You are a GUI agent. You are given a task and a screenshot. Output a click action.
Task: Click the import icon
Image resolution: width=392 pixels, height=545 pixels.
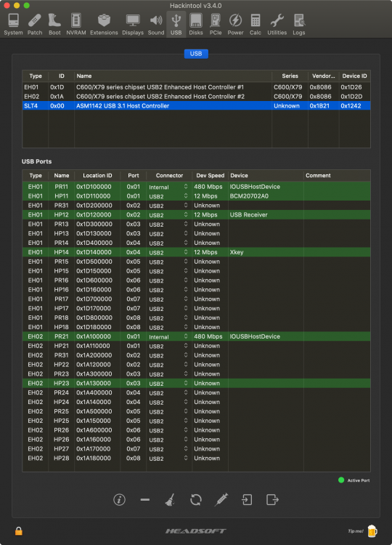pos(247,500)
